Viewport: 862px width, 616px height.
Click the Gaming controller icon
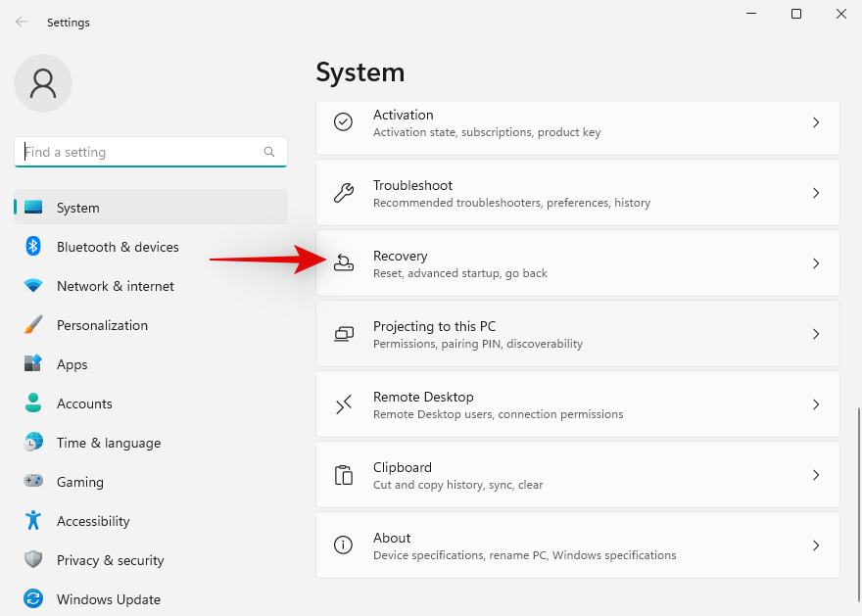(x=33, y=482)
